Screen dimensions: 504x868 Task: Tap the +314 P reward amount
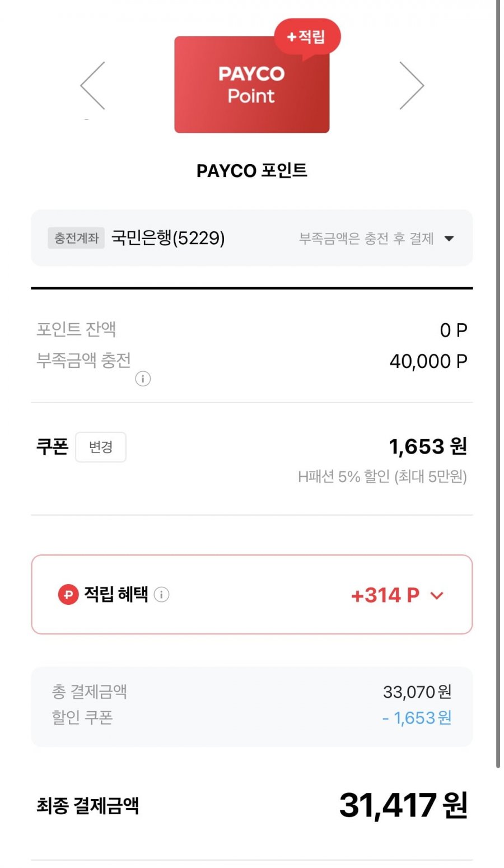pos(385,595)
